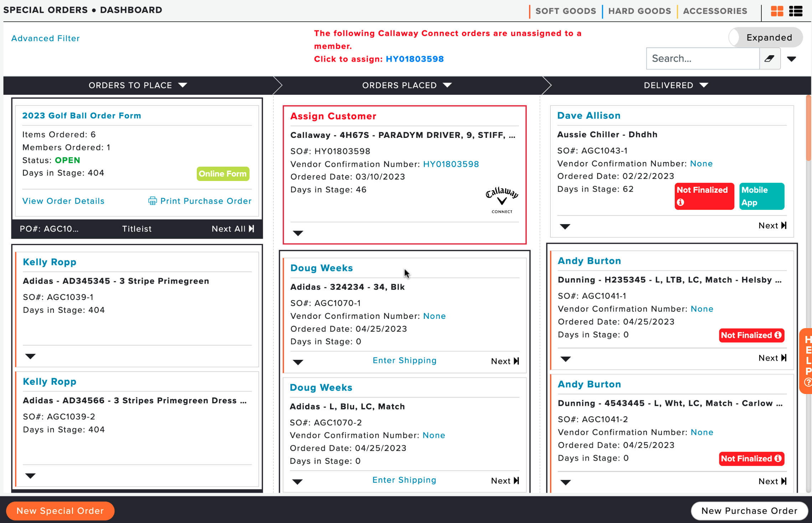
Task: Open the orange Help side tab
Action: point(807,361)
